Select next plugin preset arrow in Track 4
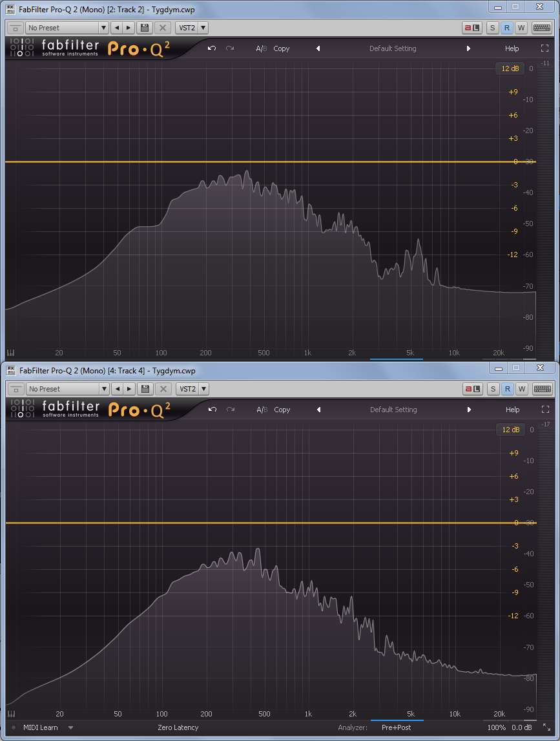The width and height of the screenshot is (560, 741). (470, 409)
